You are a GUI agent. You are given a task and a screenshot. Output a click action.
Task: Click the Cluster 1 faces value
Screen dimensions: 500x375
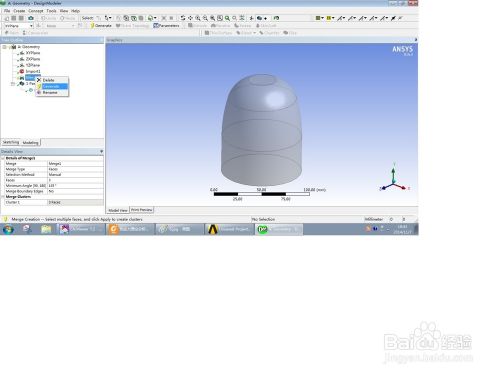click(75, 202)
